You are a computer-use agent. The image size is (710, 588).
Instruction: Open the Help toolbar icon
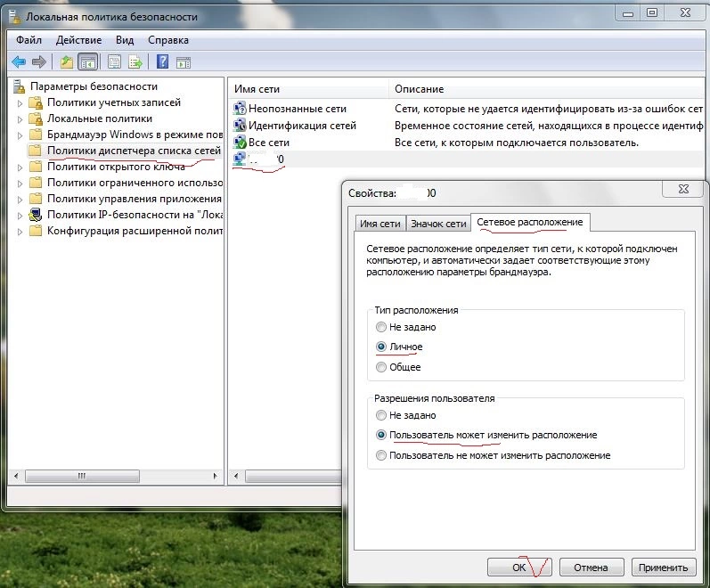[162, 61]
